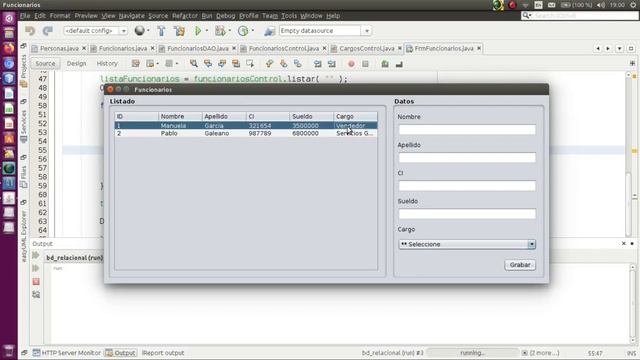640x360 pixels.
Task: Click the Profile Project clock icon
Action: click(x=243, y=31)
